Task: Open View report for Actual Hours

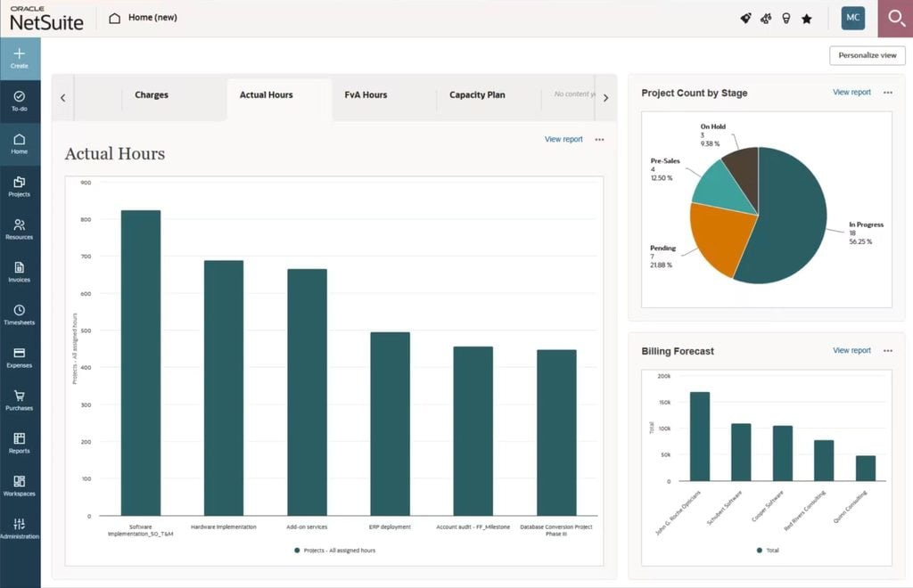Action: click(x=563, y=140)
